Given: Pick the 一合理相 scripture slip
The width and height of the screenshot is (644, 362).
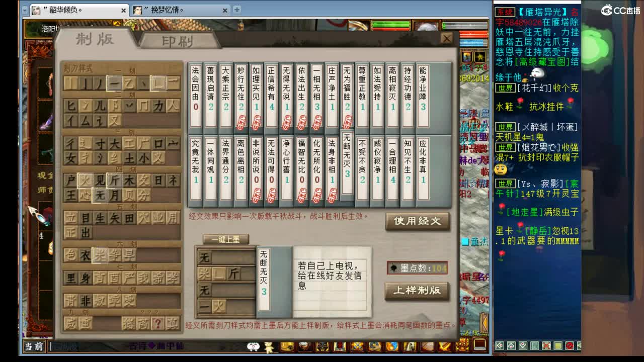Looking at the screenshot, I should tap(392, 168).
